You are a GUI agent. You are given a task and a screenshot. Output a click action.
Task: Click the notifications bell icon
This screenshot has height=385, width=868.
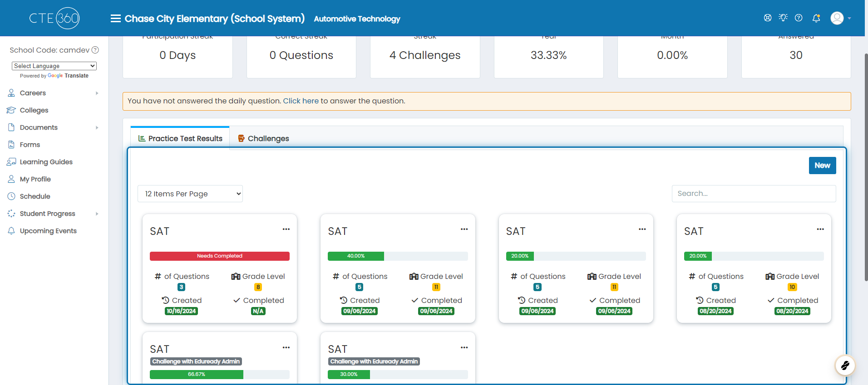point(816,18)
